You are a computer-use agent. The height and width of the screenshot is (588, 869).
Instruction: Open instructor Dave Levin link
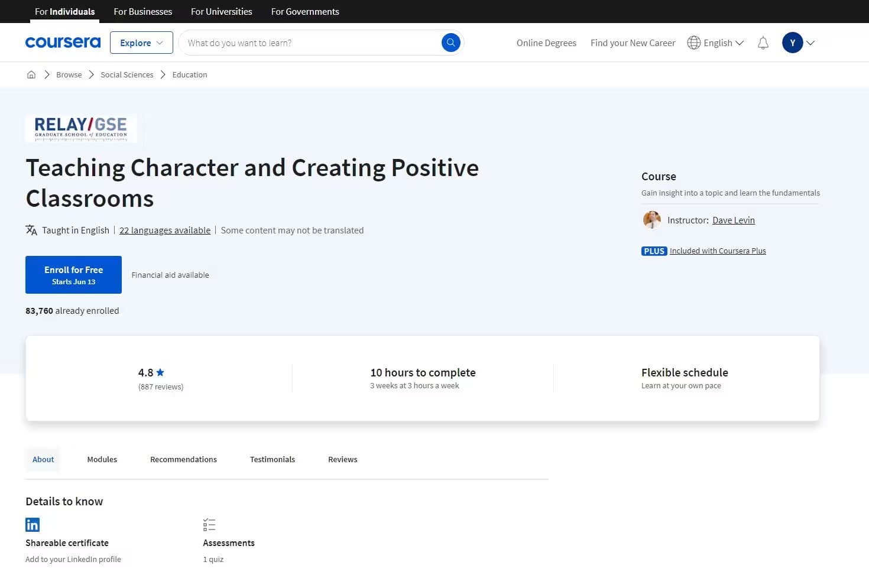click(734, 220)
